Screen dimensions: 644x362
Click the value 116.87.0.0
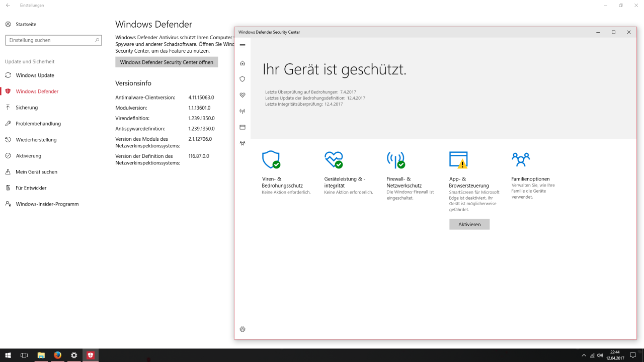click(x=199, y=156)
